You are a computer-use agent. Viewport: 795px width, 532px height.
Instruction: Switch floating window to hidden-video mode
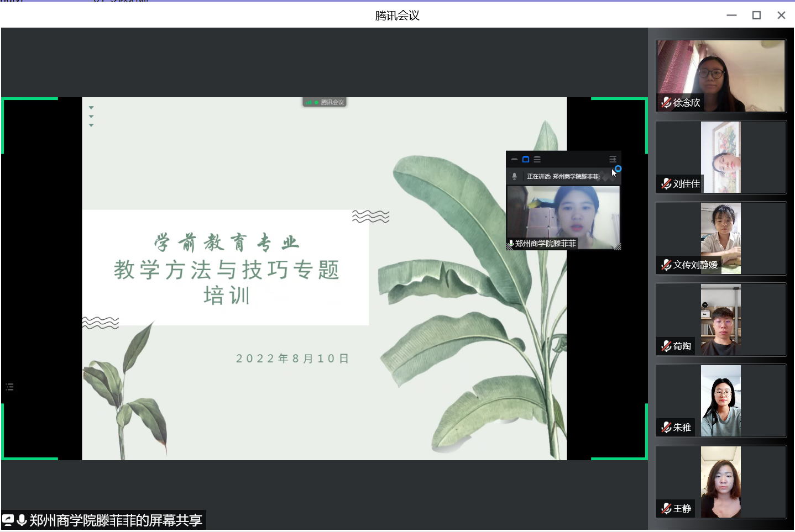514,159
